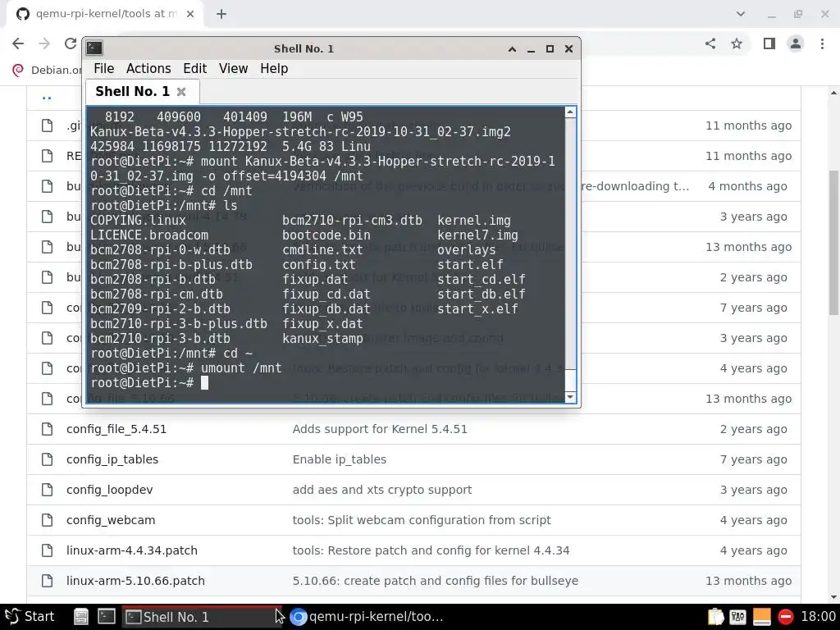Close the Shell No. 1 terminal tab
The width and height of the screenshot is (840, 630).
181,92
